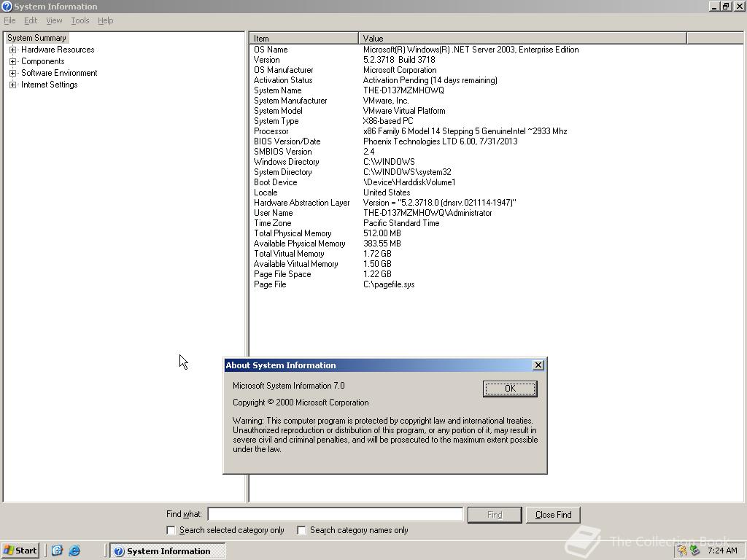
Task: Click System Information taskbar button
Action: [x=168, y=551]
